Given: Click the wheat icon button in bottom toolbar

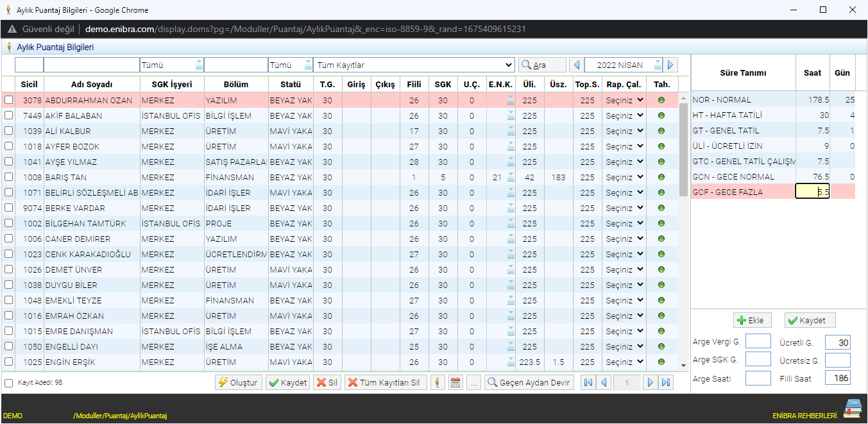Looking at the screenshot, I should 438,383.
